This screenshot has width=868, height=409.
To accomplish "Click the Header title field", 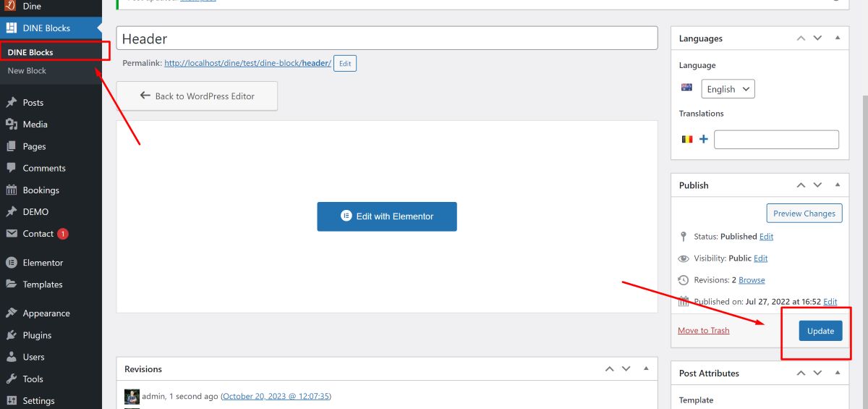I will point(387,38).
